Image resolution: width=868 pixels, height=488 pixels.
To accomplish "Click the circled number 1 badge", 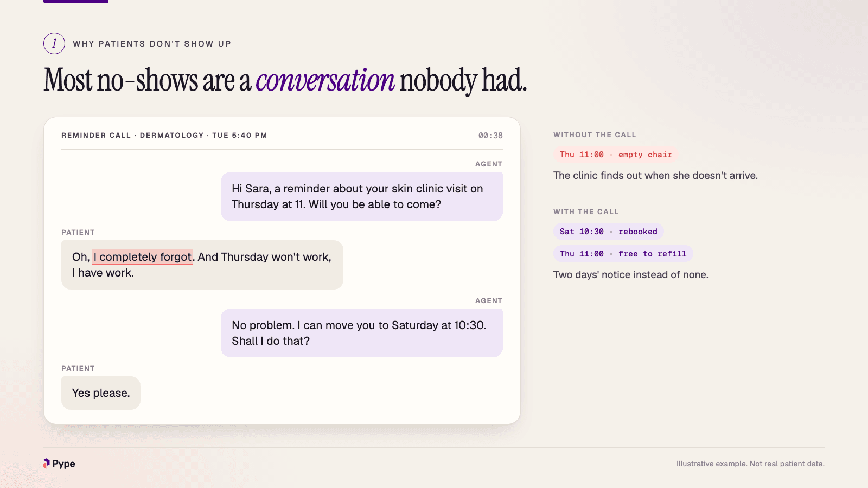I will (x=54, y=43).
